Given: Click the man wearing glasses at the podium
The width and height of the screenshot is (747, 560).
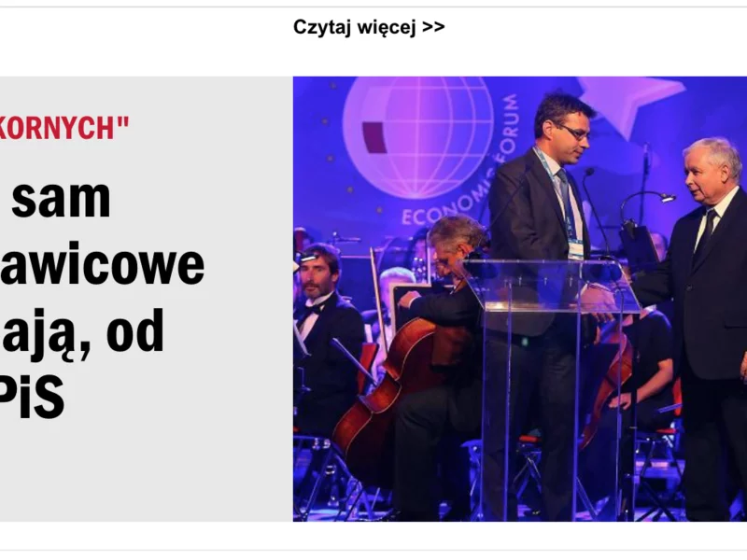Looking at the screenshot, I should pyautogui.click(x=541, y=305).
